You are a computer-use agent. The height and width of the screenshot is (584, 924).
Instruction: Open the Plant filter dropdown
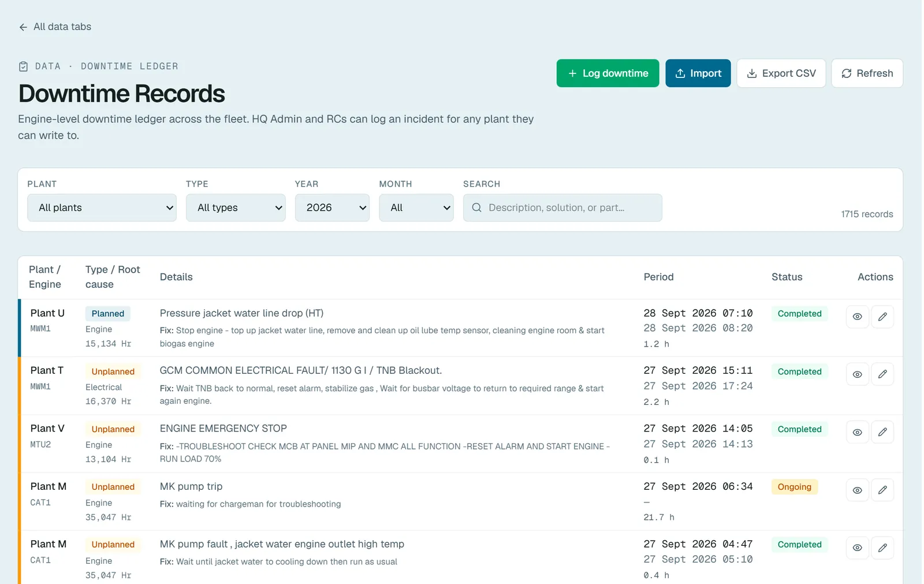[102, 207]
